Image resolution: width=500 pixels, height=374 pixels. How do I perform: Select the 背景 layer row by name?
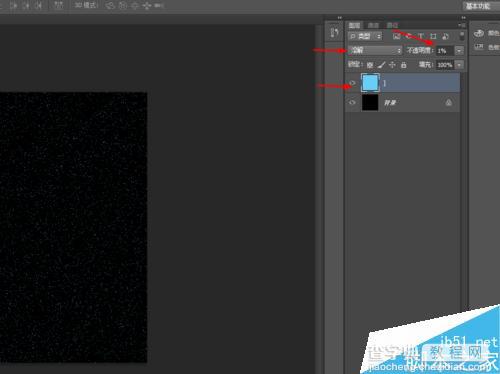pyautogui.click(x=390, y=102)
